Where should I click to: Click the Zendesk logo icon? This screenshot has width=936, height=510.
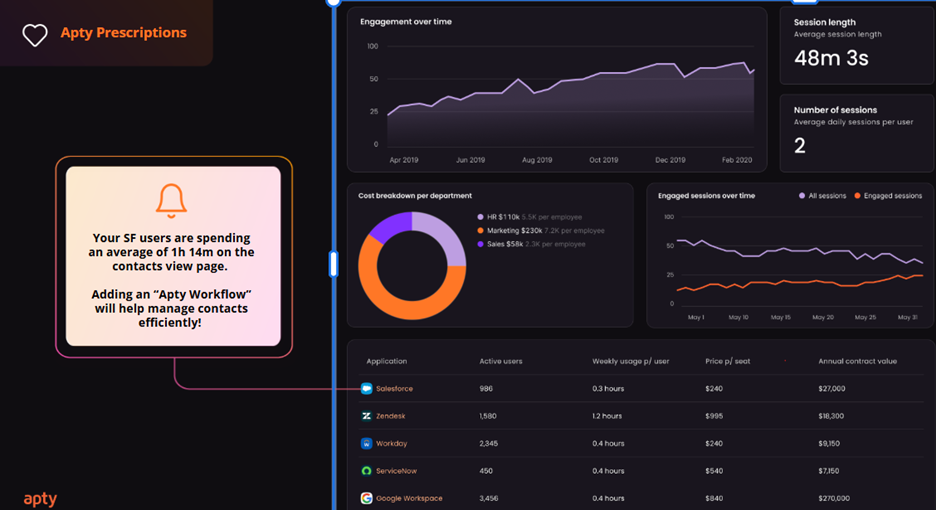(x=367, y=416)
